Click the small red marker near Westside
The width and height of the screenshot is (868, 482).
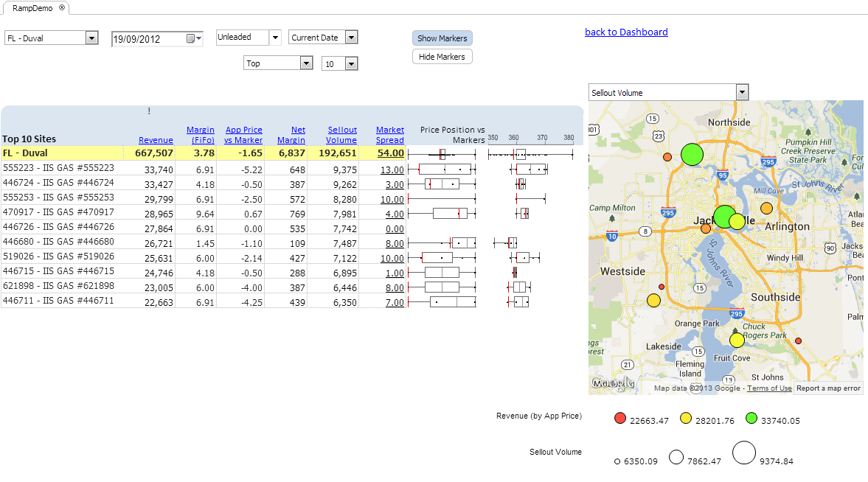coord(662,286)
